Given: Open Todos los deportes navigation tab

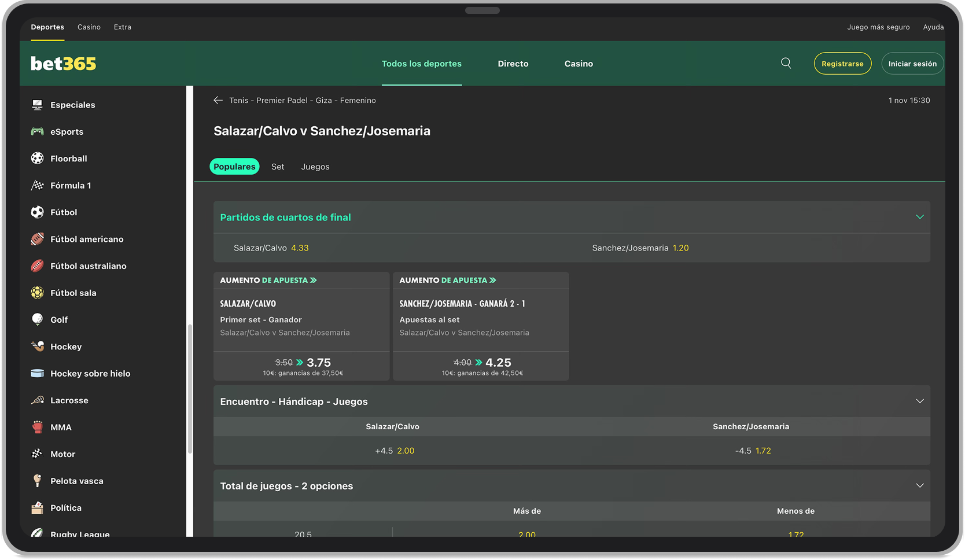Looking at the screenshot, I should pyautogui.click(x=422, y=64).
